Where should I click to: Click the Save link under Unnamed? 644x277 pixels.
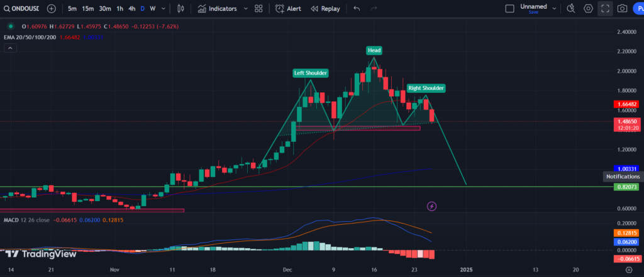click(x=533, y=13)
